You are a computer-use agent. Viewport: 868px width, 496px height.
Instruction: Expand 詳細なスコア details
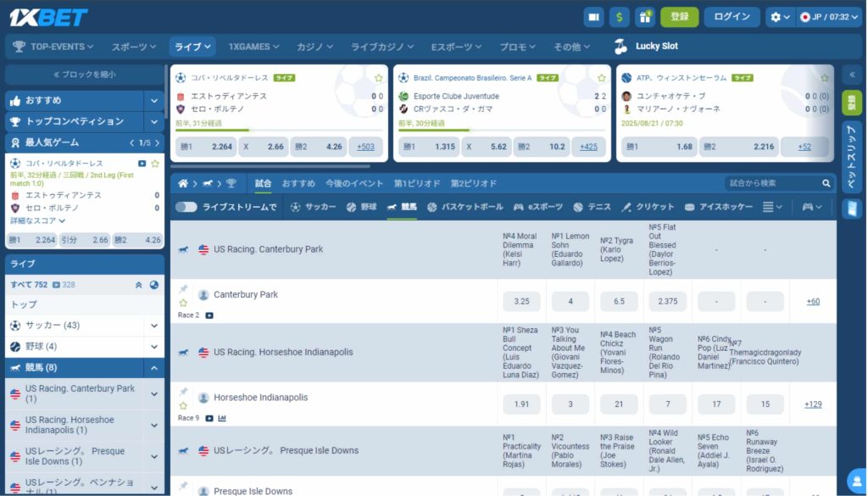tap(37, 221)
